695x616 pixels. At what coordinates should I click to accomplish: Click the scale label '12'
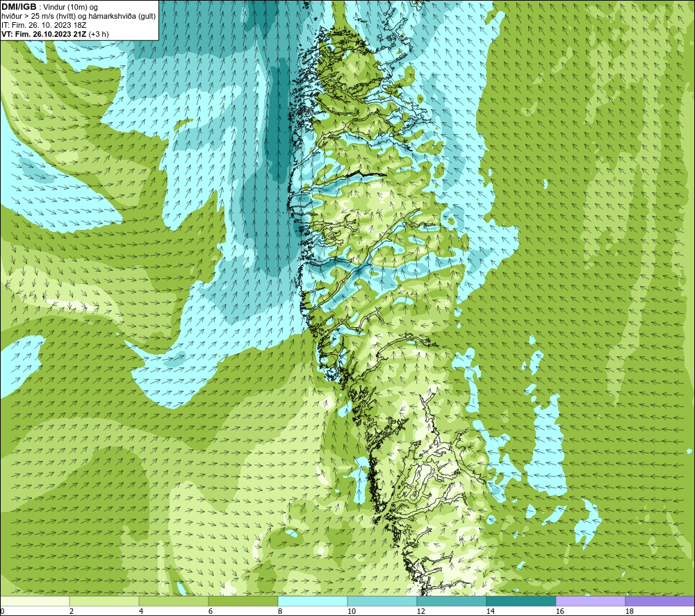click(420, 612)
